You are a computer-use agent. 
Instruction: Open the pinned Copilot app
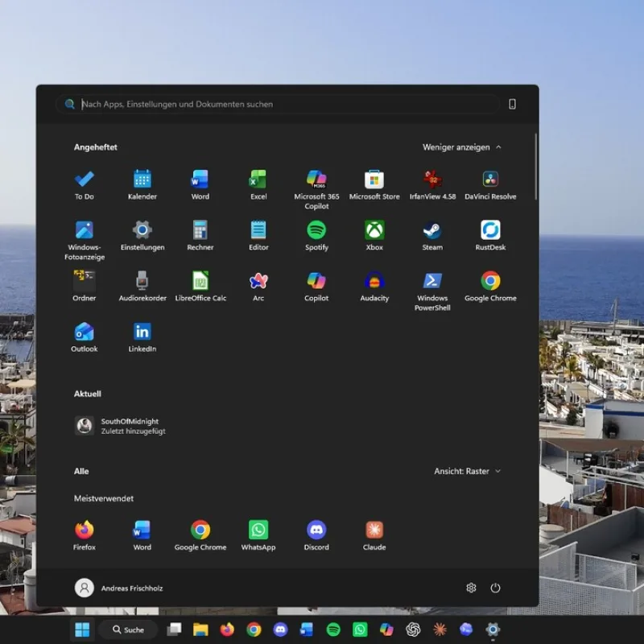316,287
